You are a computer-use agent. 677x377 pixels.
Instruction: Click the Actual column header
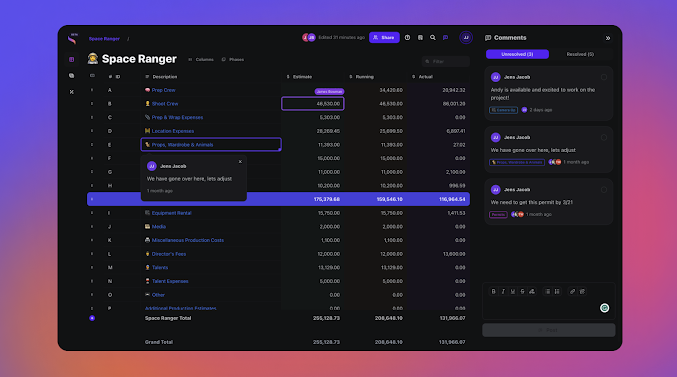[422, 77]
